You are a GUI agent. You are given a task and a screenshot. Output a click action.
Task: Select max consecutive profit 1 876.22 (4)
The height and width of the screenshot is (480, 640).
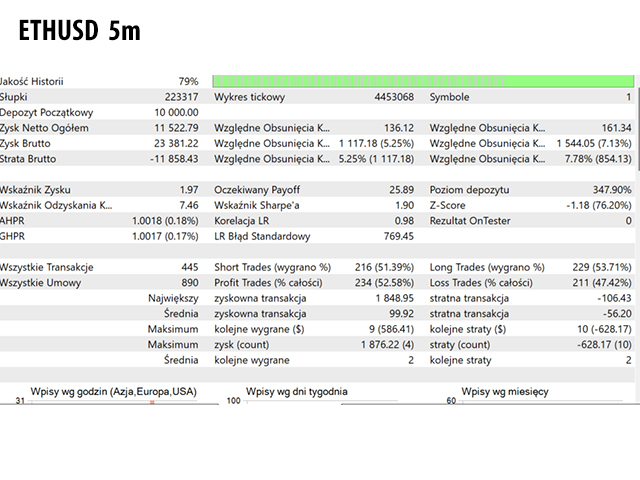pos(387,345)
